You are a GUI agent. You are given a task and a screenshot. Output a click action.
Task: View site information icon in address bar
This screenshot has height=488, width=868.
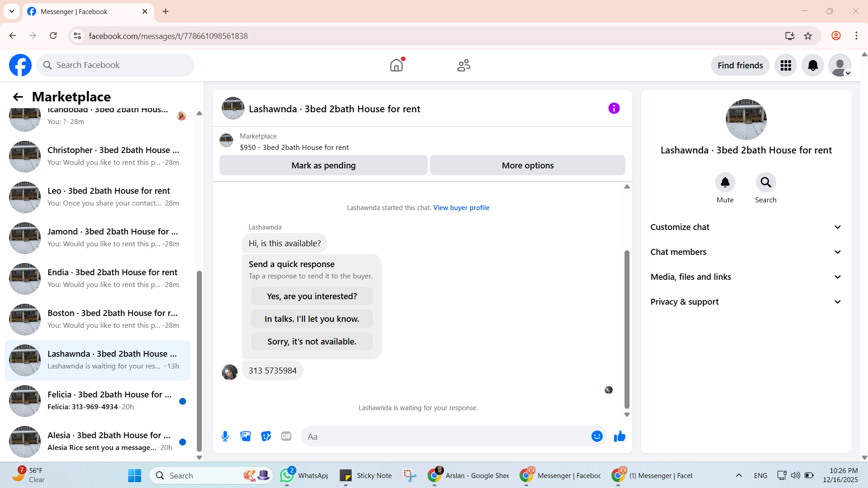click(x=77, y=36)
